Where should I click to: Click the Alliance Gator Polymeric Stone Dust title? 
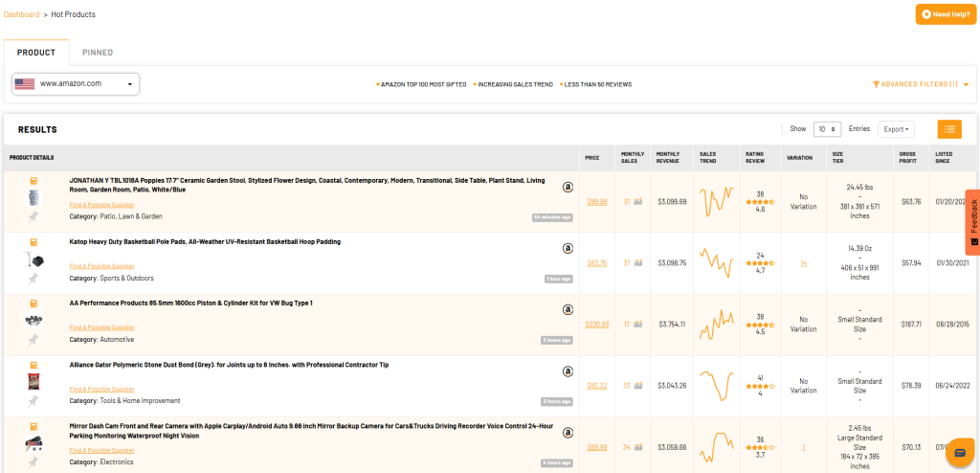click(x=229, y=365)
